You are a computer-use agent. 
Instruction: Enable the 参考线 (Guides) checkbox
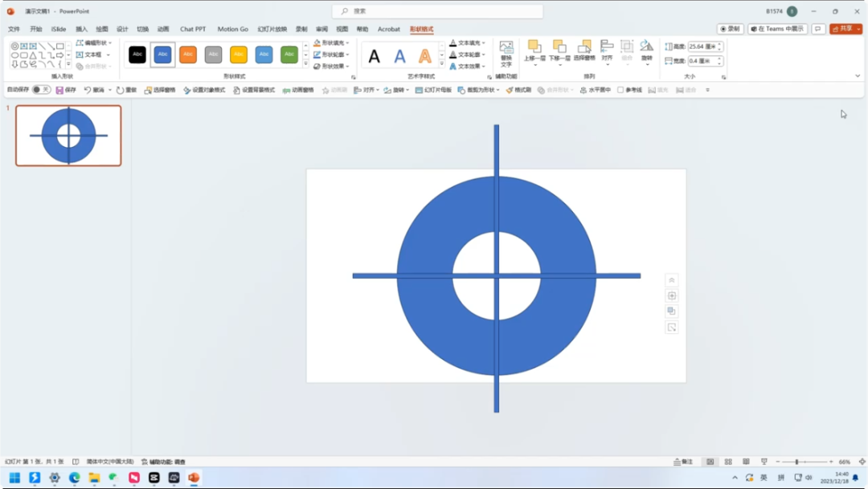[x=620, y=90]
